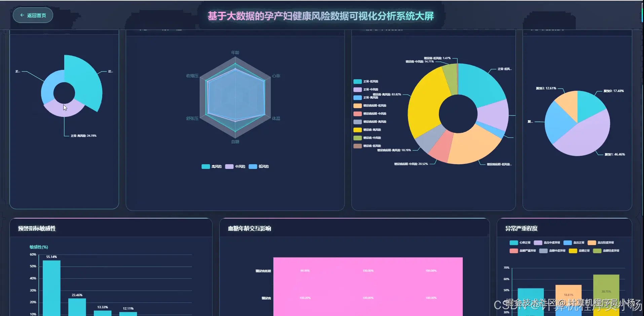The height and width of the screenshot is (316, 644).
Task: Hide 血糖轻度异常 series via legend
Action: pos(606,251)
